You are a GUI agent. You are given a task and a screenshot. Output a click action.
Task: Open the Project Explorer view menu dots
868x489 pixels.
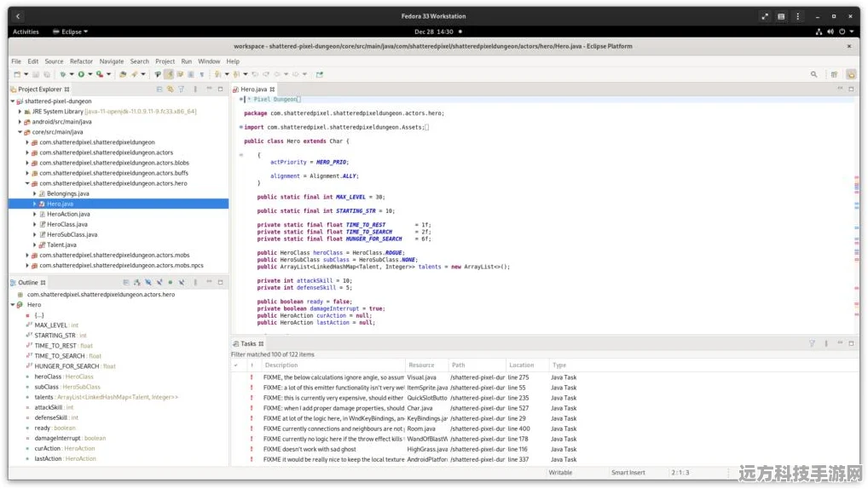(195, 89)
